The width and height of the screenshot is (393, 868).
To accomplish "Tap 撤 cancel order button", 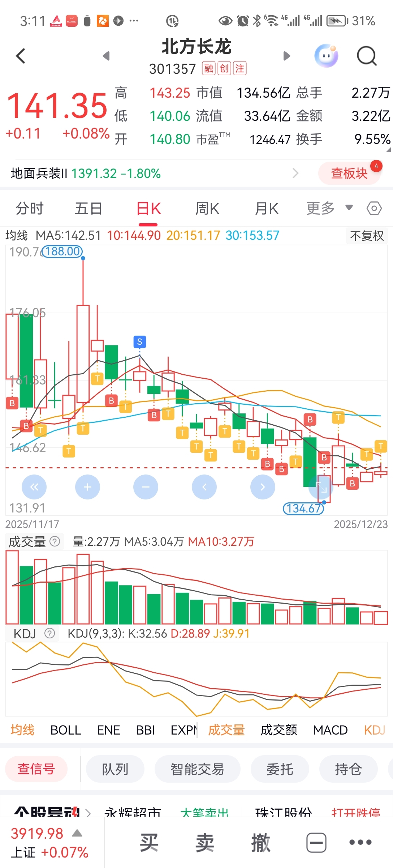I will point(260,843).
